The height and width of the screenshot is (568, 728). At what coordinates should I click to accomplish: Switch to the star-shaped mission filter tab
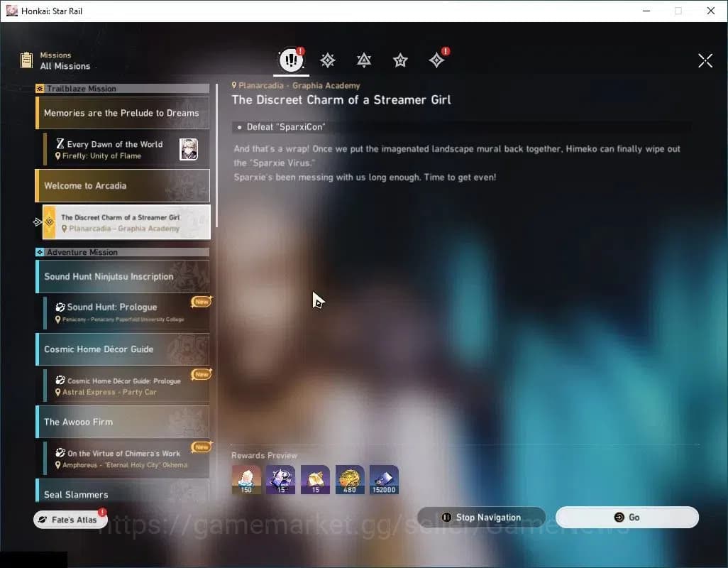[400, 60]
